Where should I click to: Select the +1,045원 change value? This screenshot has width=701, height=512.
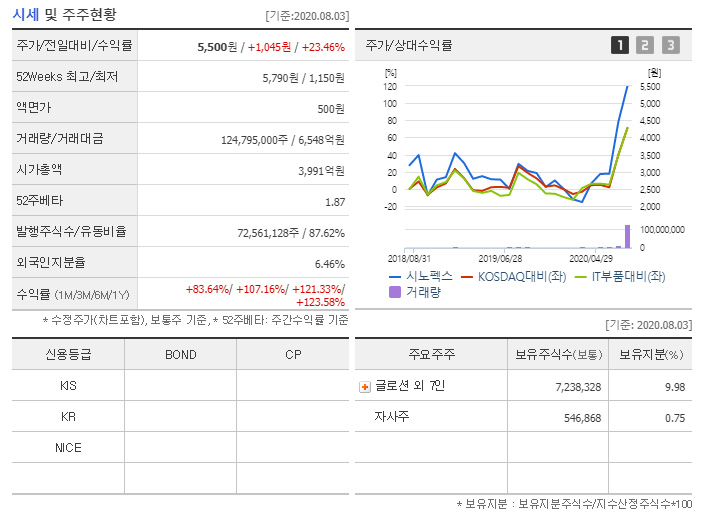pyautogui.click(x=269, y=47)
